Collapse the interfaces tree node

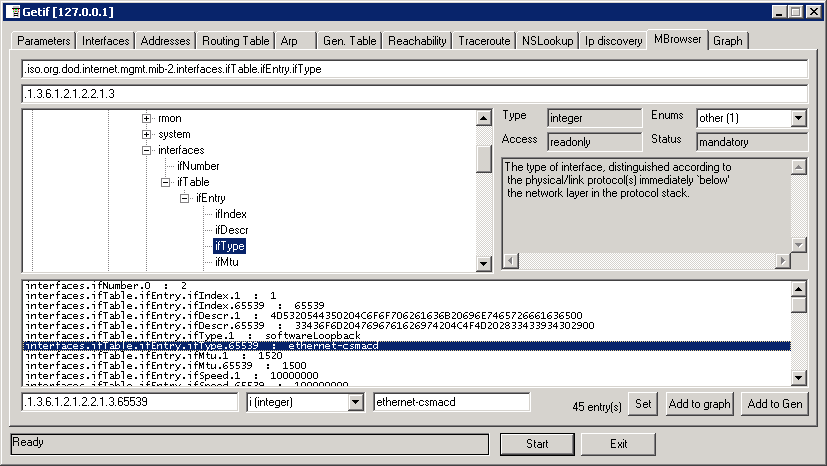coord(146,150)
